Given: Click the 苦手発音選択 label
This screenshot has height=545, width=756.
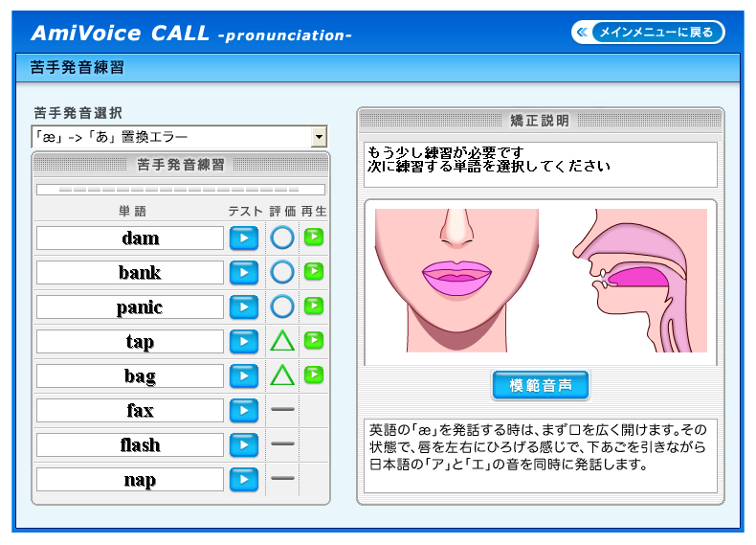Looking at the screenshot, I should (x=78, y=113).
